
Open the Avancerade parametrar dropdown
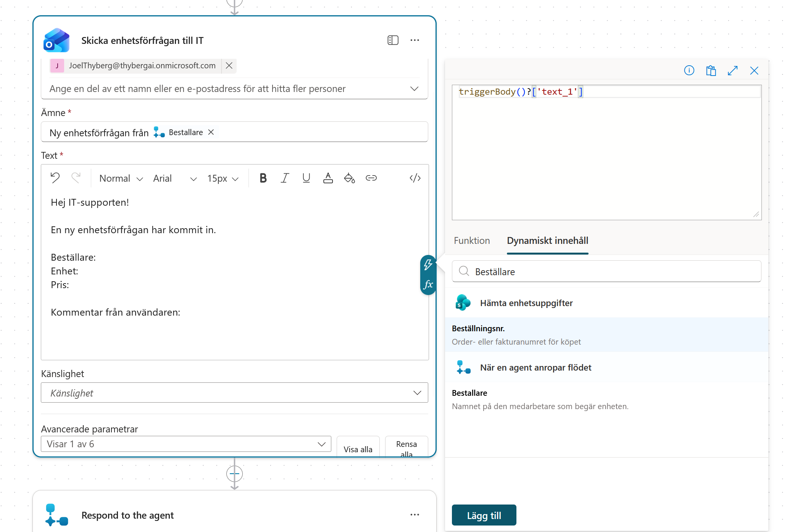186,444
